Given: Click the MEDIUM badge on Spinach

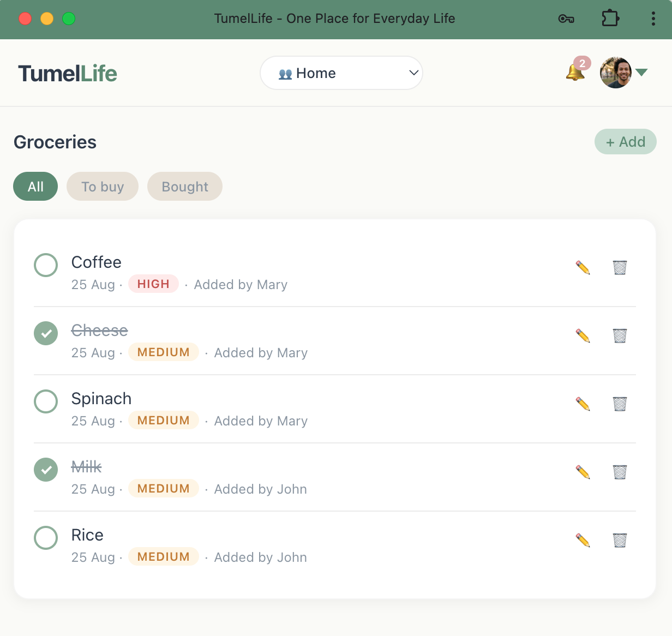Looking at the screenshot, I should click(x=164, y=420).
